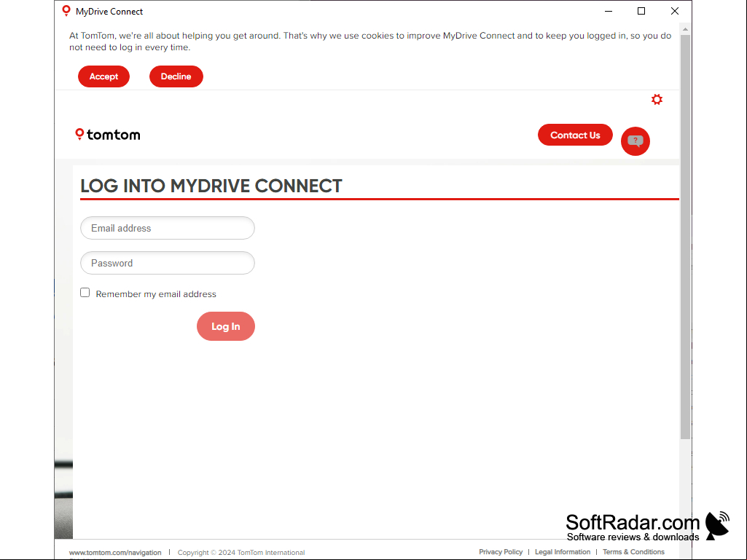Enable Remember my email address checkbox
Viewport: 747px width, 560px height.
pyautogui.click(x=85, y=293)
